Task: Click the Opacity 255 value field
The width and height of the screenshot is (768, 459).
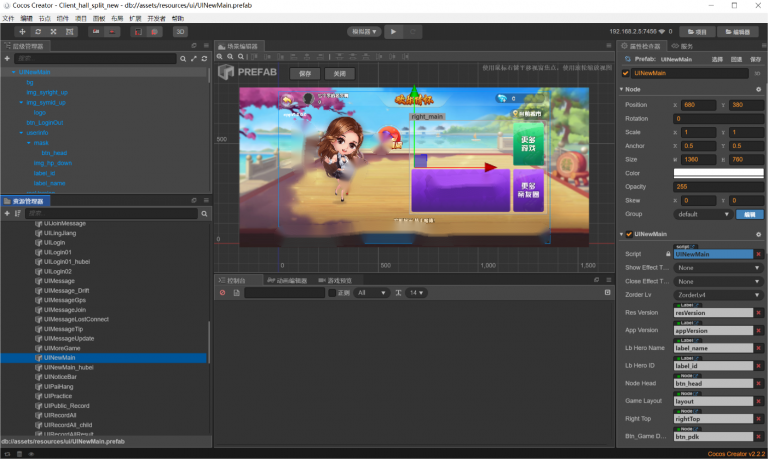Action: (x=719, y=187)
